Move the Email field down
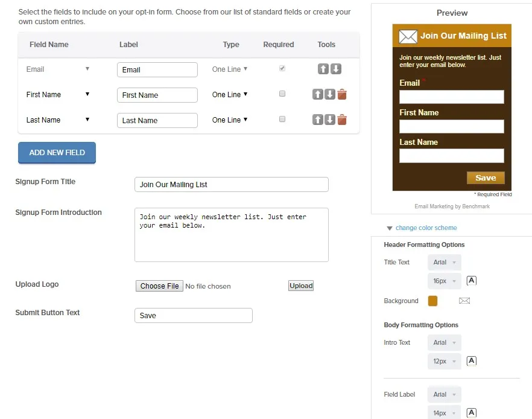Viewport: 532px width, 419px height. [336, 69]
